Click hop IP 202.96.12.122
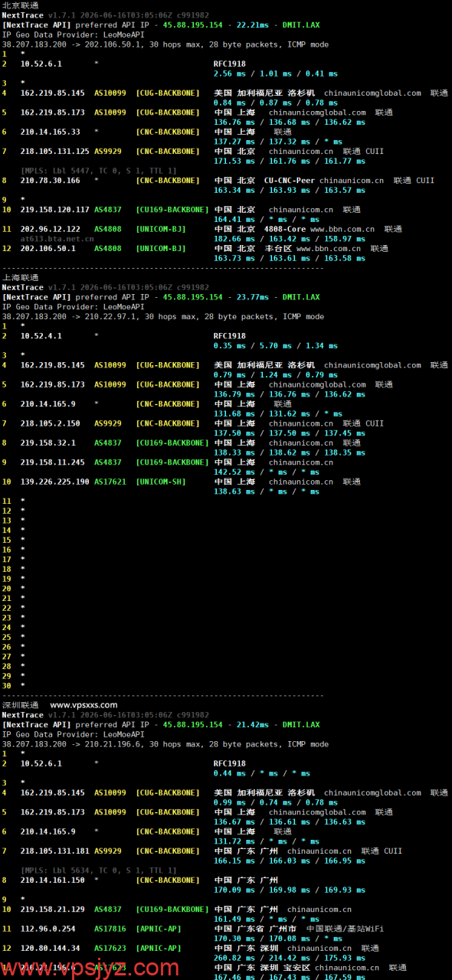The width and height of the screenshot is (452, 980). click(51, 229)
